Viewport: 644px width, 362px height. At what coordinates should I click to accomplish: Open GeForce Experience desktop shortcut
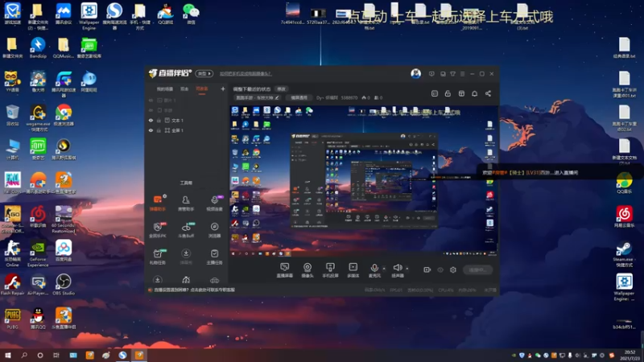38,253
